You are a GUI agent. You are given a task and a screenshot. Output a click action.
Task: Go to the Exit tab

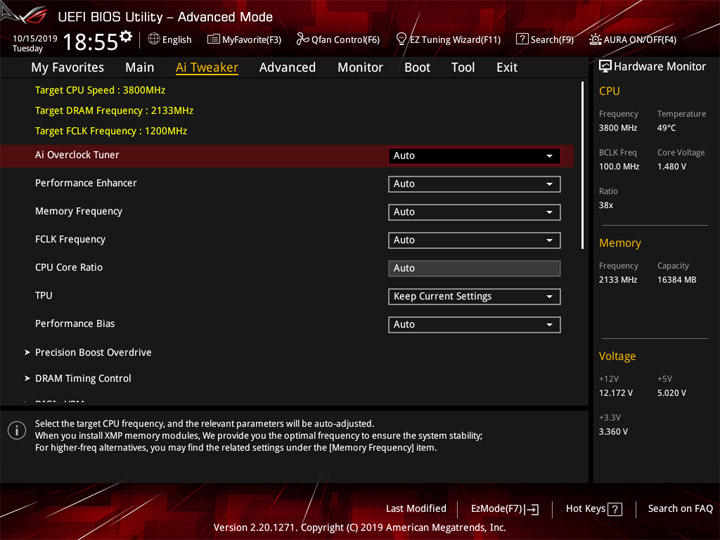507,68
